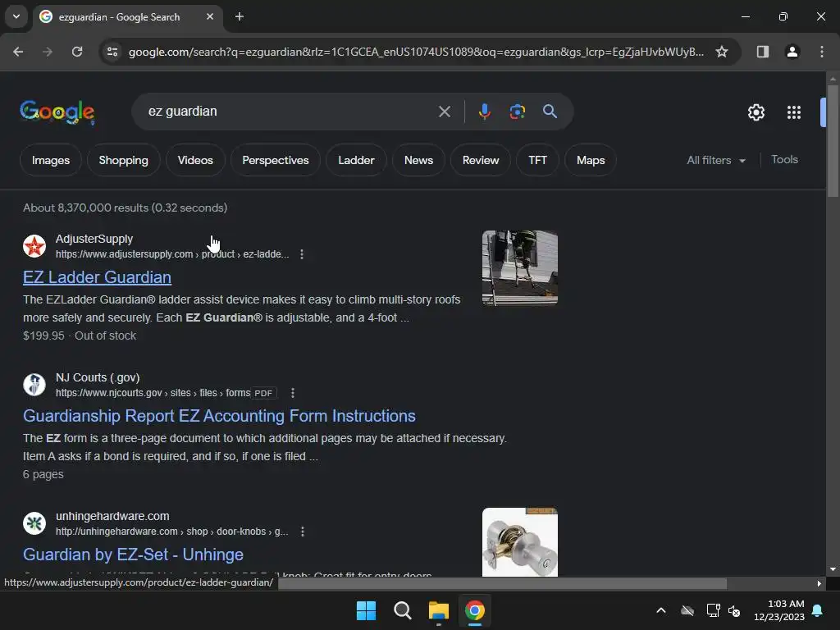Open more options for unhingehardware result
Image resolution: width=840 pixels, height=630 pixels.
[x=303, y=532]
